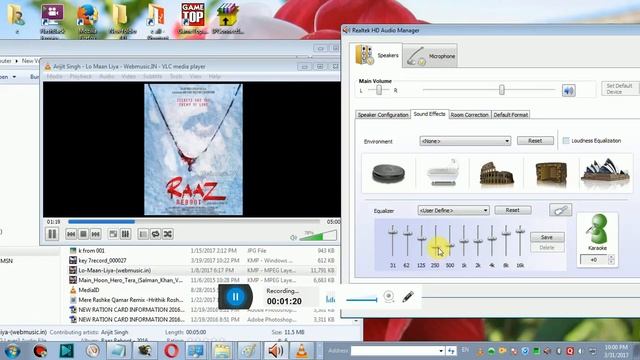This screenshot has height=360, width=640.
Task: Open VLC Media menu
Action: (54, 76)
